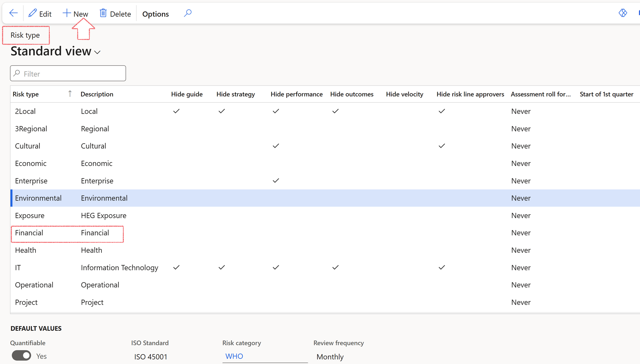Click the magnifier icon in Filter box
Image resolution: width=640 pixels, height=364 pixels.
(x=17, y=73)
